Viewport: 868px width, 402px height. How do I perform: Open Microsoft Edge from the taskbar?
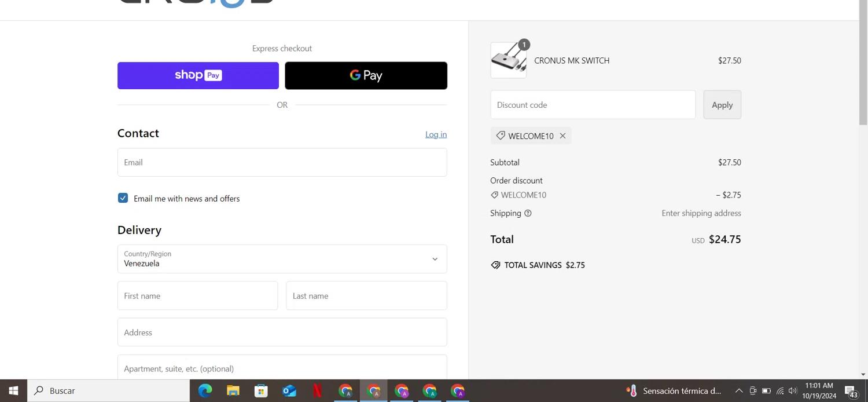click(205, 390)
